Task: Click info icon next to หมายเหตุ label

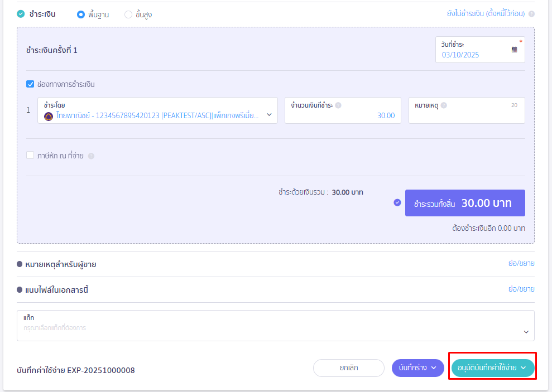Action: pyautogui.click(x=444, y=105)
